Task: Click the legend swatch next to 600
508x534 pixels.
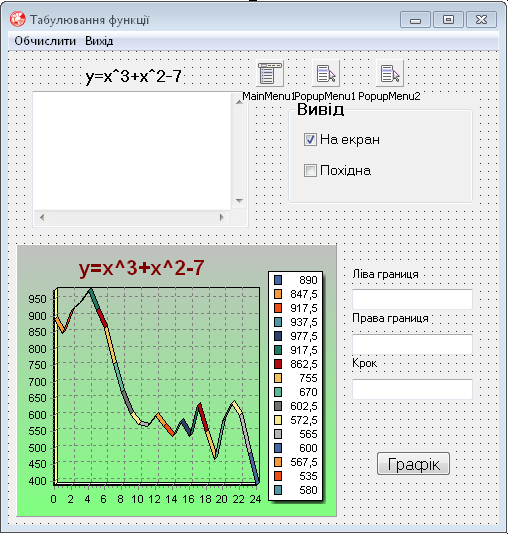Action: click(x=278, y=448)
